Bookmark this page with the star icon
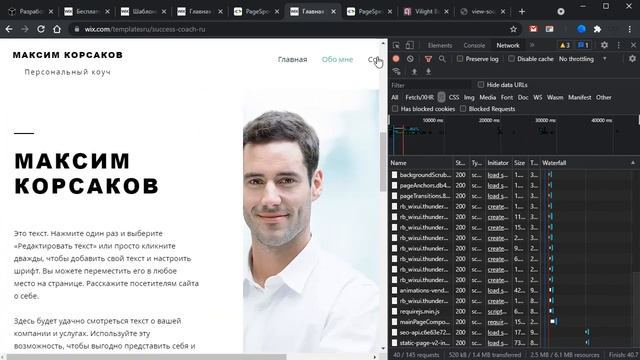The height and width of the screenshot is (360, 640). 513,29
